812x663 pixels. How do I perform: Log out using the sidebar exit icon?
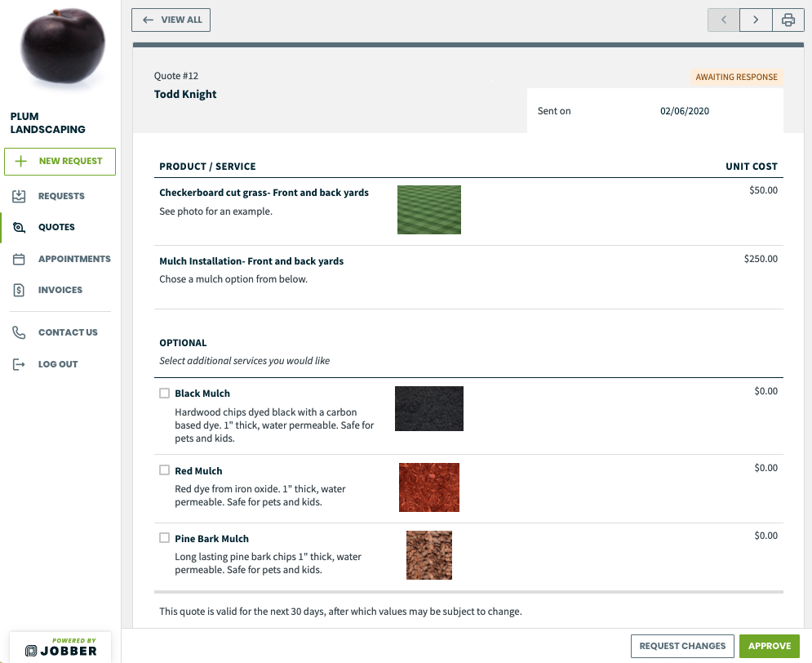point(20,363)
